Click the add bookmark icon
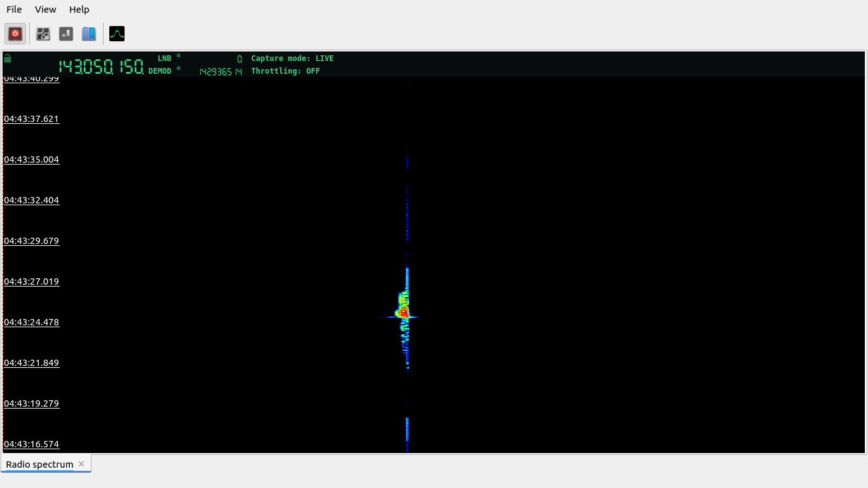The height and width of the screenshot is (488, 868). point(66,34)
